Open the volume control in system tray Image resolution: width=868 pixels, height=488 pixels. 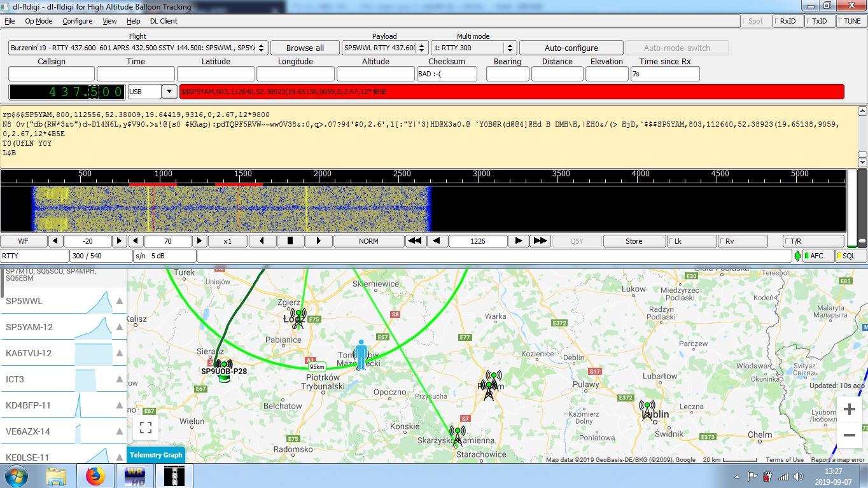798,477
